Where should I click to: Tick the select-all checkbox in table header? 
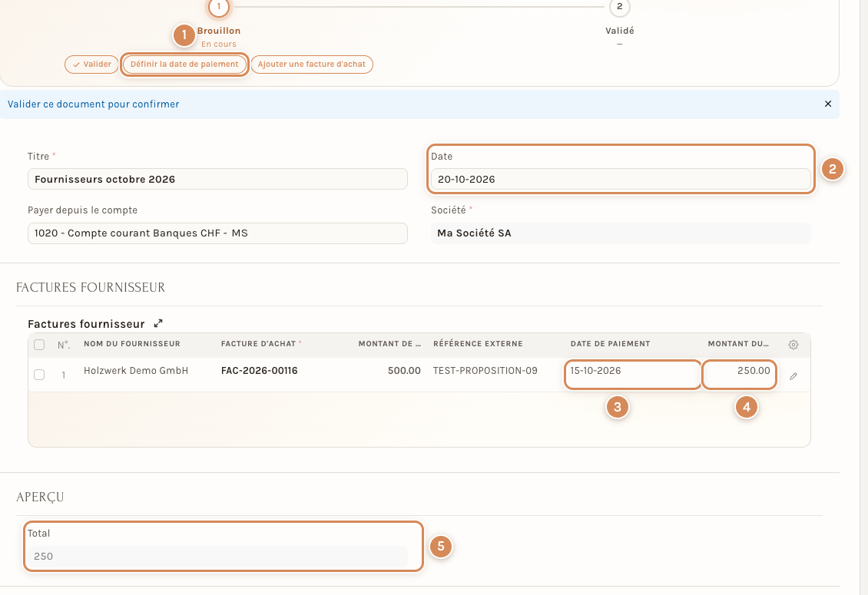[39, 345]
